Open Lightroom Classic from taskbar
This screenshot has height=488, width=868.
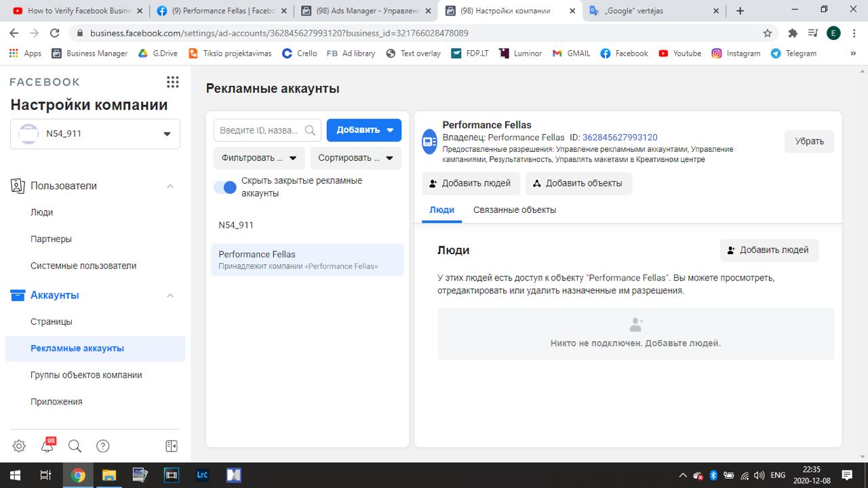point(202,475)
